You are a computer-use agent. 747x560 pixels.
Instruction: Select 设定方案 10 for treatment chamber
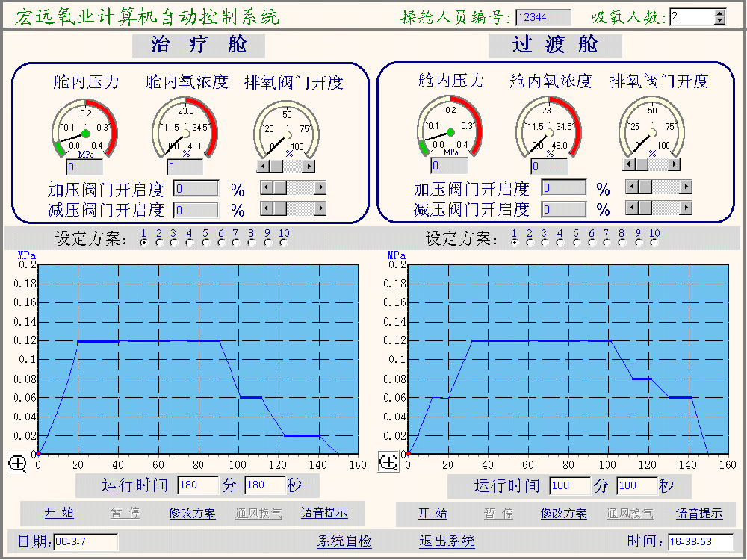pos(283,240)
